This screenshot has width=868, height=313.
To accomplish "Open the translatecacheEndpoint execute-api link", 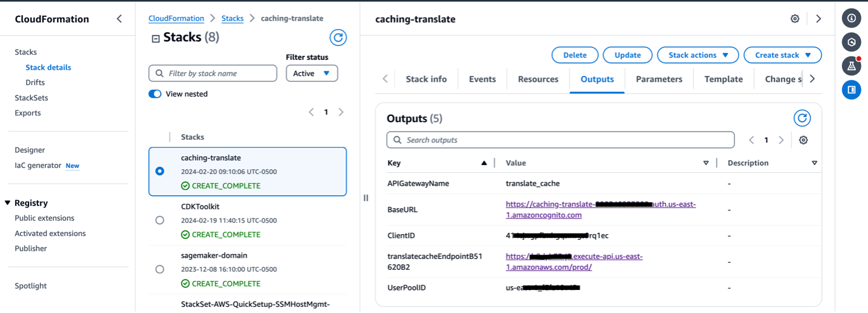I will point(574,262).
